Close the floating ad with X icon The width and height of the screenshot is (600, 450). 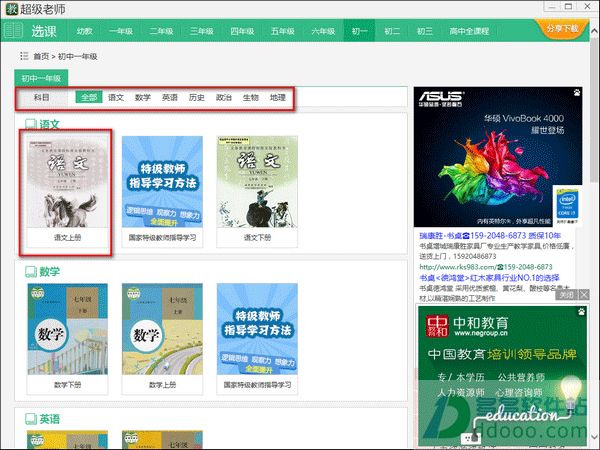[584, 295]
